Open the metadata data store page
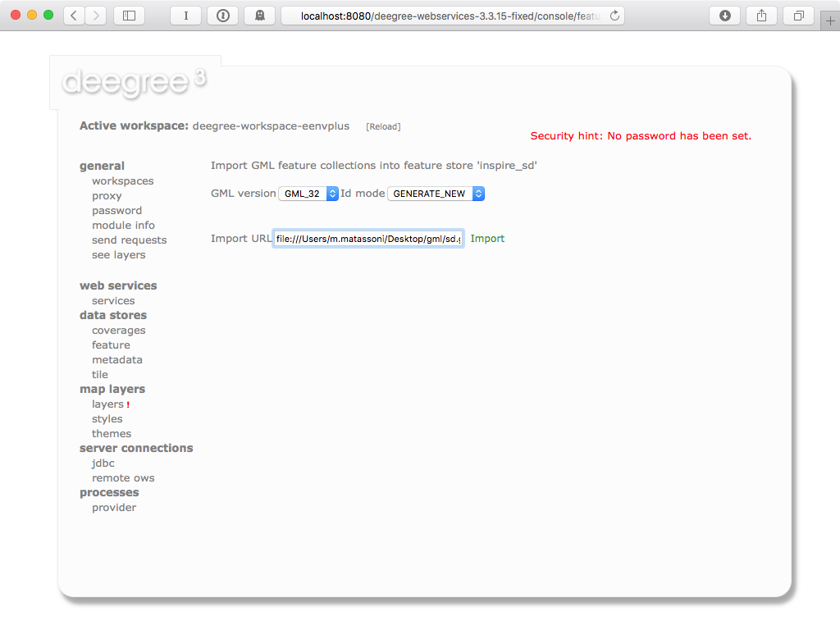 (x=116, y=360)
